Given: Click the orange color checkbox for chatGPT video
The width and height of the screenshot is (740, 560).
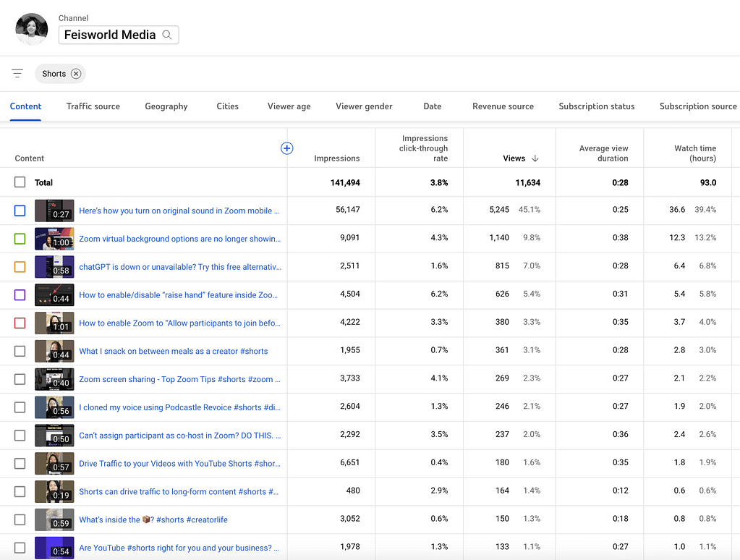Looking at the screenshot, I should click(x=20, y=266).
